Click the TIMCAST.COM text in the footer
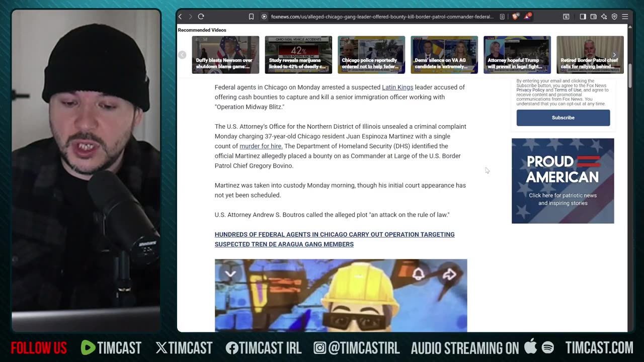The image size is (644, 362). 599,348
